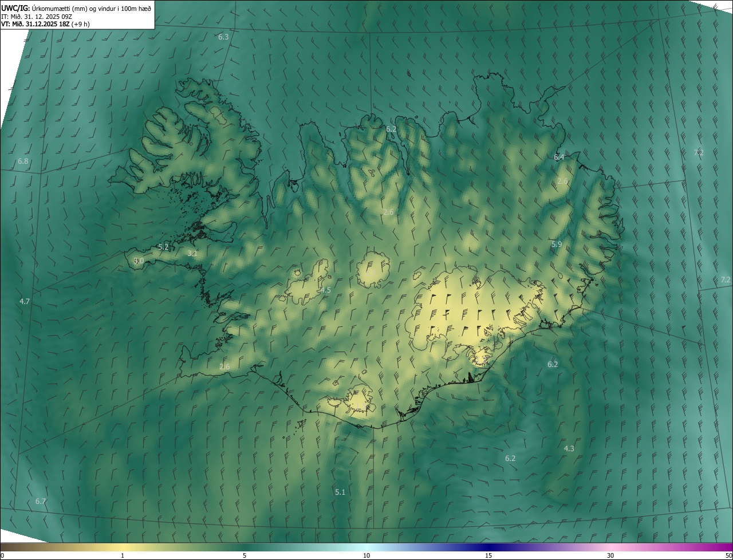The height and width of the screenshot is (560, 733).
Task: Click the '1' tick on the colour scale
Action: [123, 555]
